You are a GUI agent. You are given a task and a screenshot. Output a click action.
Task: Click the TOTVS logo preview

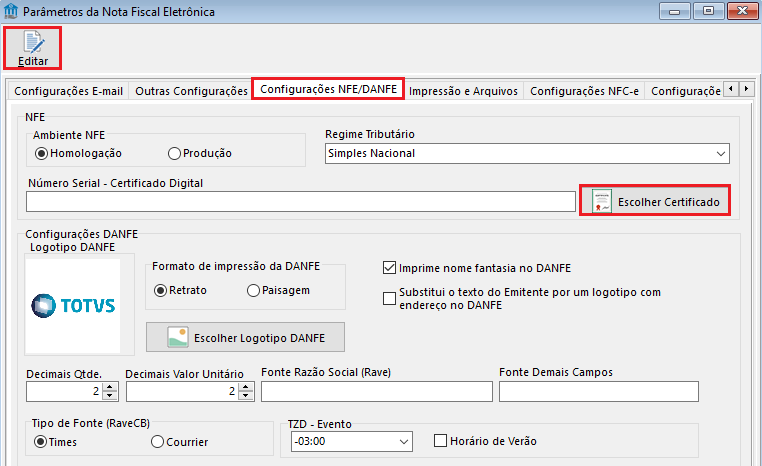coord(72,306)
